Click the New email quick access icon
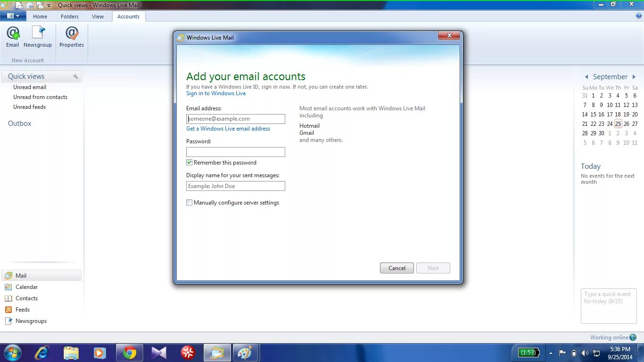Viewport: 644px width, 362px height. [19, 5]
